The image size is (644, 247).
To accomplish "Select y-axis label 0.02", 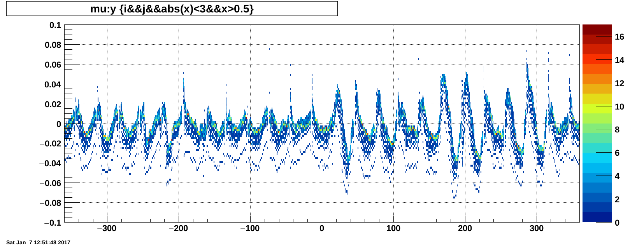I will click(x=53, y=104).
